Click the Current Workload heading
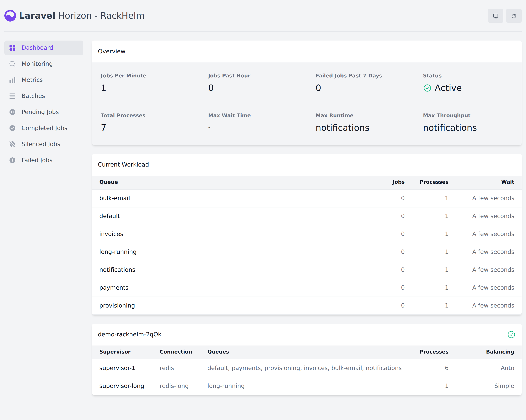 [123, 165]
